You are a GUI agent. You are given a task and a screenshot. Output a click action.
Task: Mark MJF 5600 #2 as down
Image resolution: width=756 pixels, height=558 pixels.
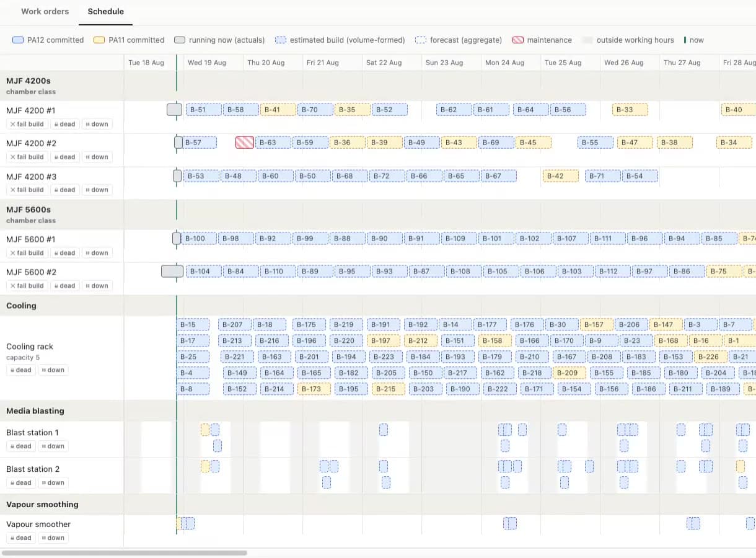tap(97, 286)
